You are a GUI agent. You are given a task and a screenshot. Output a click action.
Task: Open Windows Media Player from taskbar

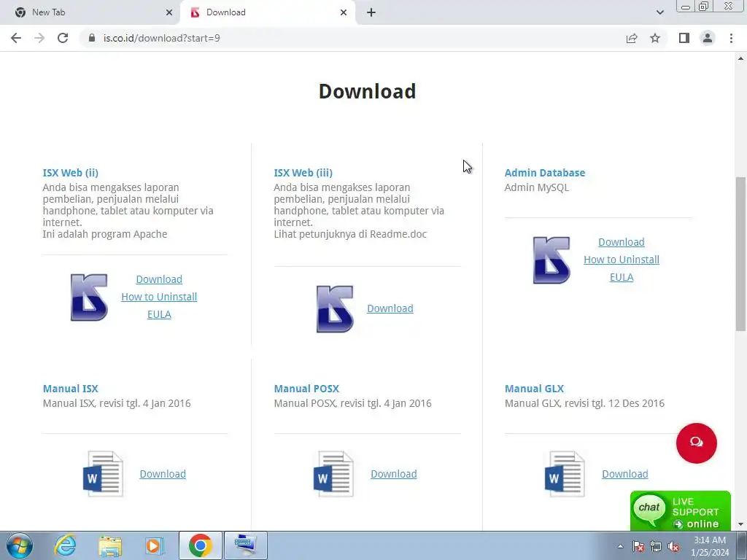(x=154, y=545)
